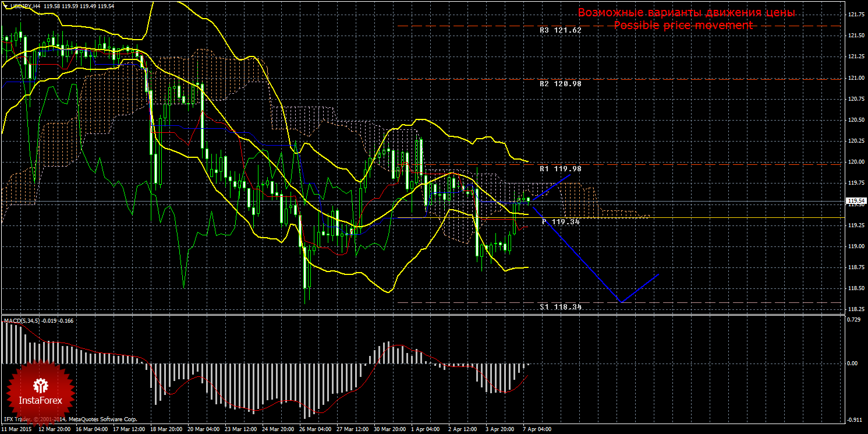Click the S1 118.34 support label

[x=560, y=306]
